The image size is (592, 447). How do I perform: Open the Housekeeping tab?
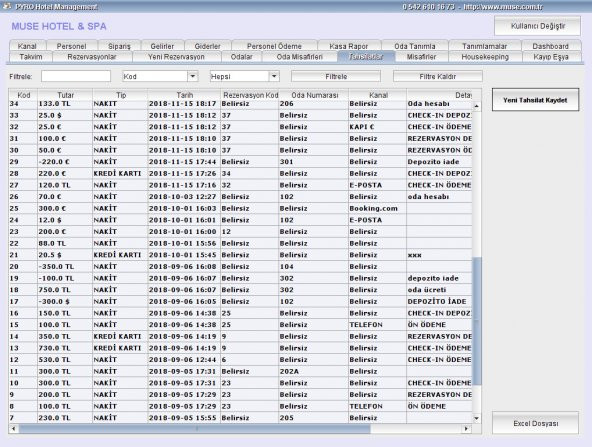pos(485,57)
